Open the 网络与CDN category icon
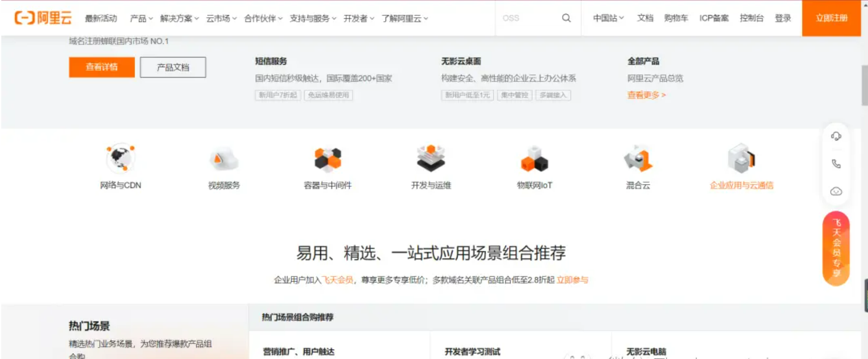 click(121, 158)
